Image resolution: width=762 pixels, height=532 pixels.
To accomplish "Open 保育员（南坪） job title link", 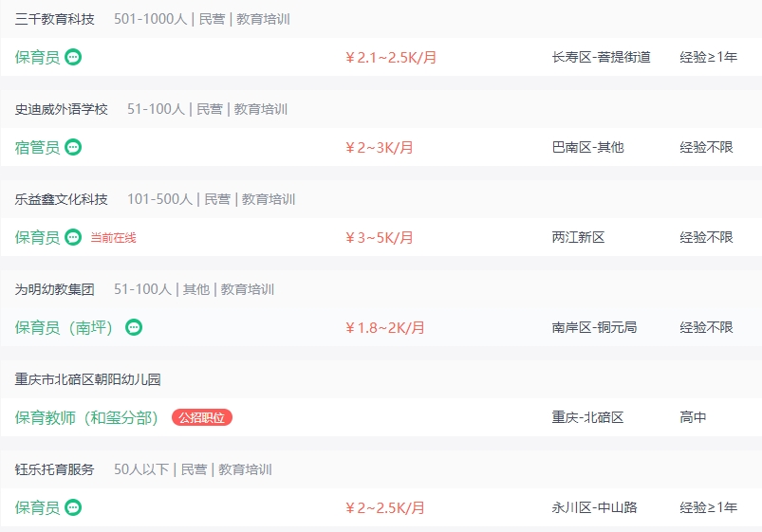I will click(64, 327).
